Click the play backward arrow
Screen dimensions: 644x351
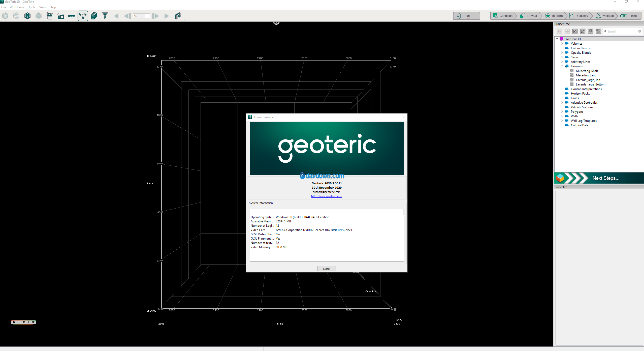click(116, 16)
